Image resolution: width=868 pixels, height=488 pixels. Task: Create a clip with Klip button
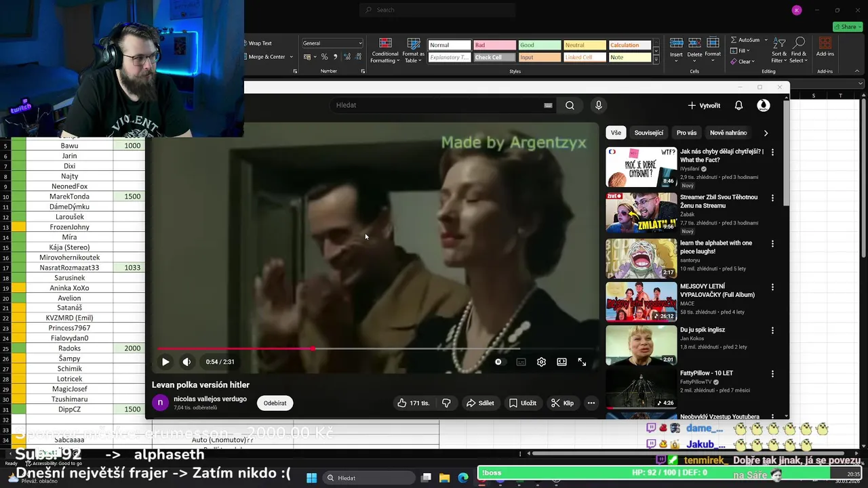click(562, 403)
